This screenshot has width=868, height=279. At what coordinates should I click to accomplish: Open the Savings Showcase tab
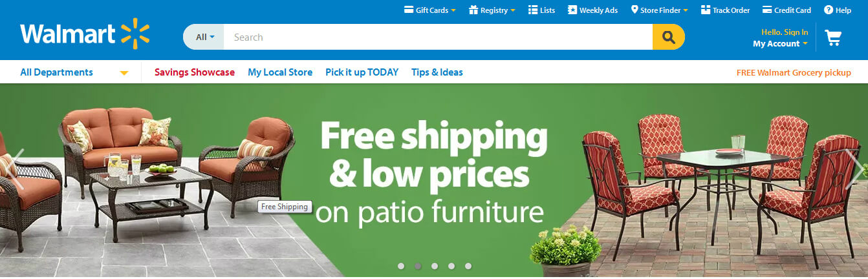(195, 72)
